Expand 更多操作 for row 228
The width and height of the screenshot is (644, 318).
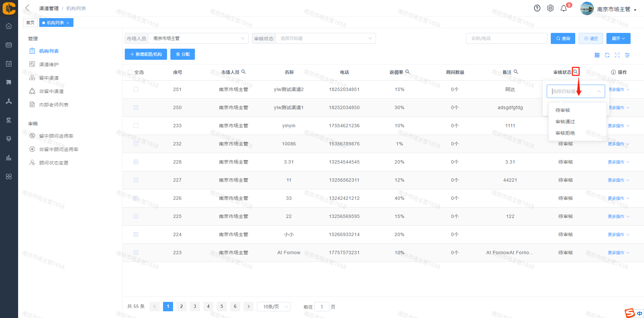point(618,162)
